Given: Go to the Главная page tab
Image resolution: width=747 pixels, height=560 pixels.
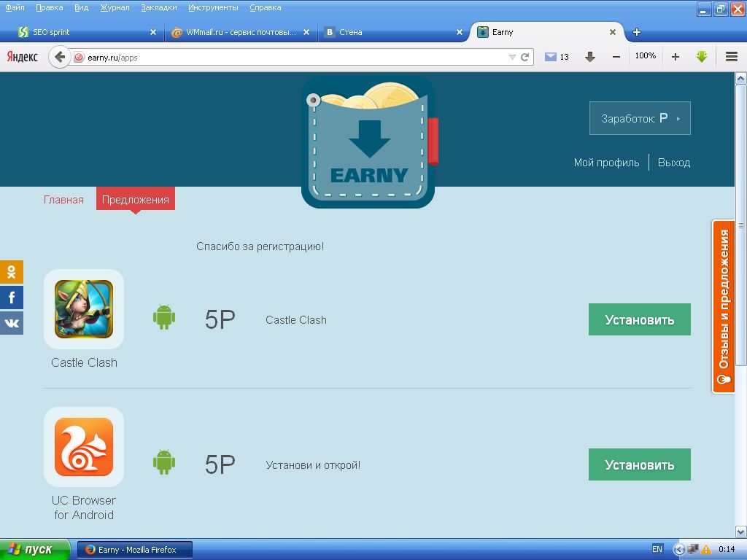Looking at the screenshot, I should (x=64, y=200).
